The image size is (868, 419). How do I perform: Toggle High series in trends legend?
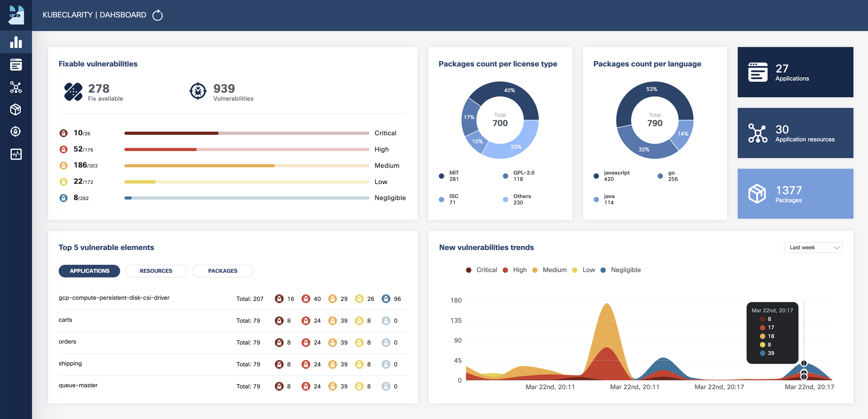coord(515,270)
